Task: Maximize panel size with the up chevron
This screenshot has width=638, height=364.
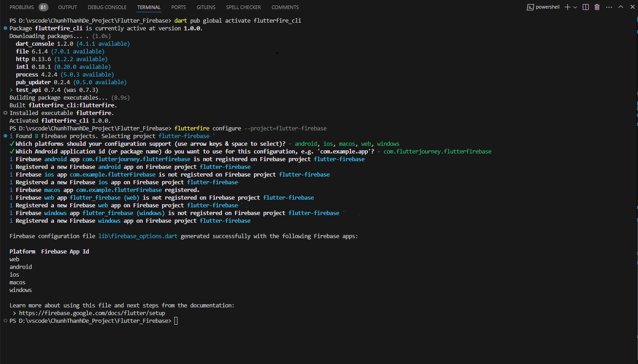Action: point(620,7)
